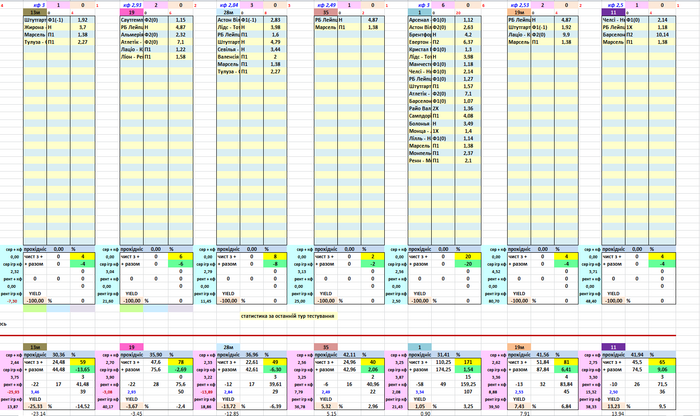Select the "Райо Вал" match cell
This screenshot has width=700, height=416.
pos(420,108)
